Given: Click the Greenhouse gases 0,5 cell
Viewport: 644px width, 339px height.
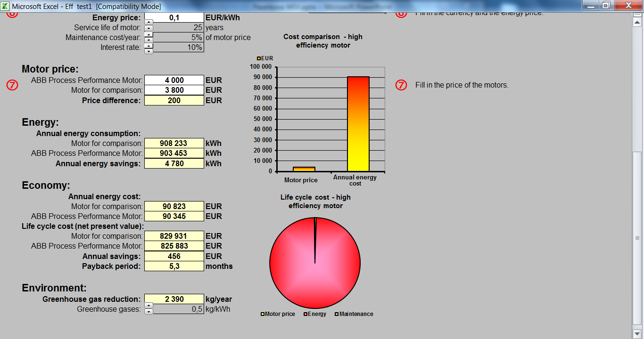Looking at the screenshot, I should click(x=179, y=309).
